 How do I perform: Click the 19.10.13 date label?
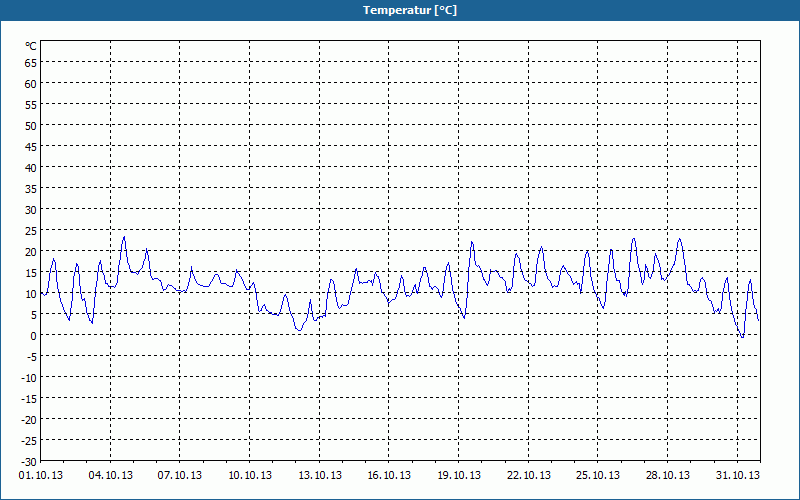459,476
